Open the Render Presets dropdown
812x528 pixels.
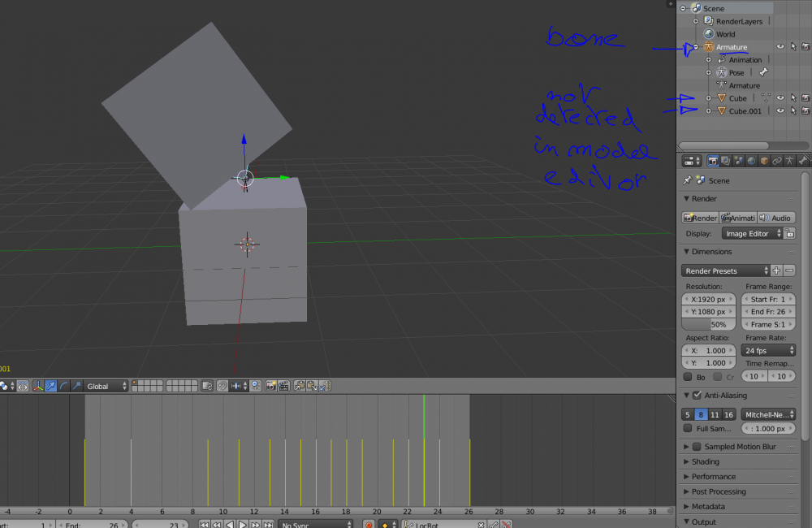725,270
